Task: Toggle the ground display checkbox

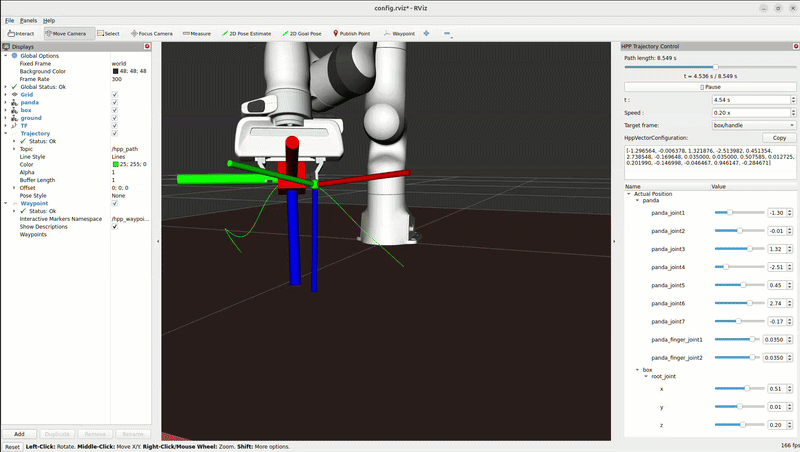Action: click(115, 118)
